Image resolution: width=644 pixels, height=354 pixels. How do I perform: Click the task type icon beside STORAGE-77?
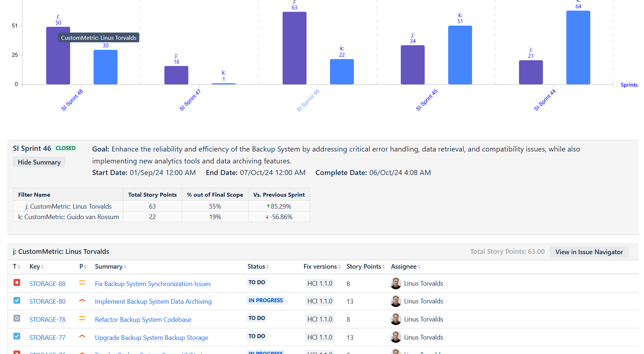pyautogui.click(x=17, y=336)
